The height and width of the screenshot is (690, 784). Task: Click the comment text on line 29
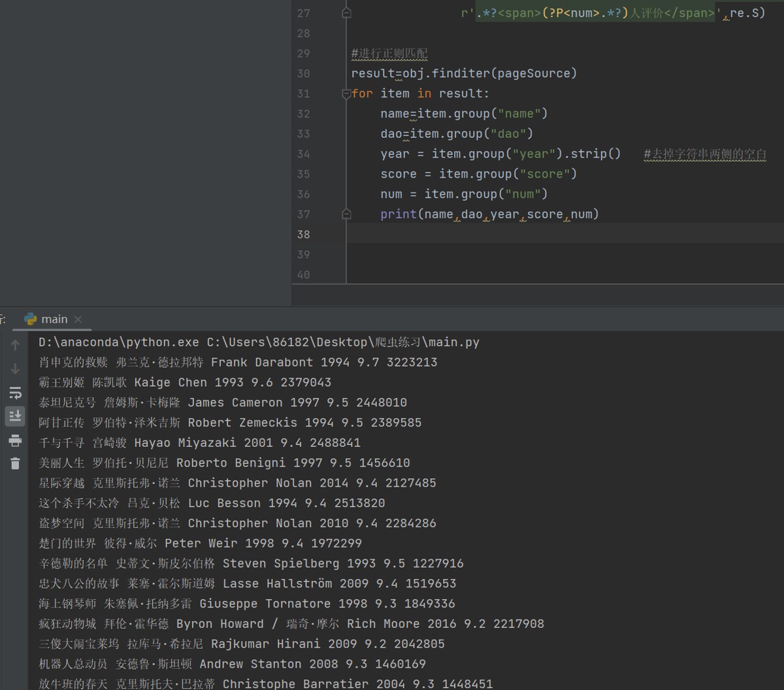389,54
